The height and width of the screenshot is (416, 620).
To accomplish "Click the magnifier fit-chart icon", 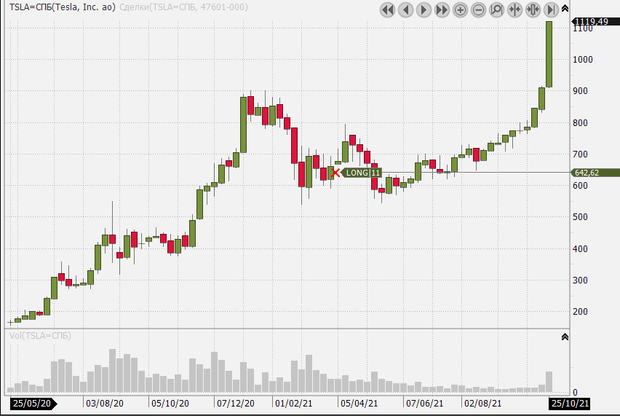I will pos(497,10).
